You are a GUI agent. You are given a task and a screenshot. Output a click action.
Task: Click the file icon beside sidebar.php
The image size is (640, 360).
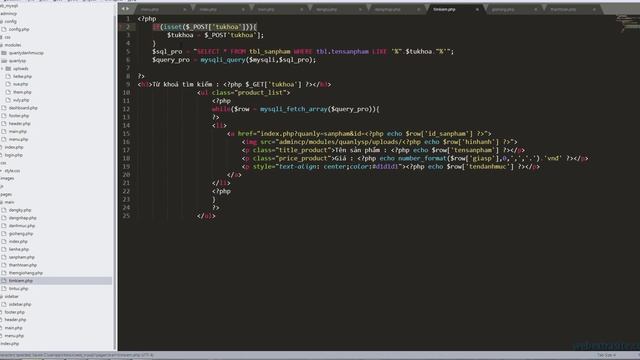point(4,304)
